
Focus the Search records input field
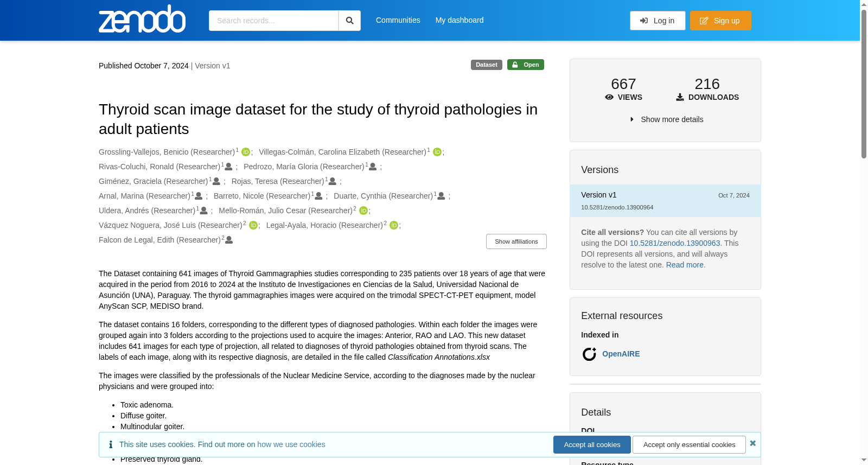click(273, 21)
